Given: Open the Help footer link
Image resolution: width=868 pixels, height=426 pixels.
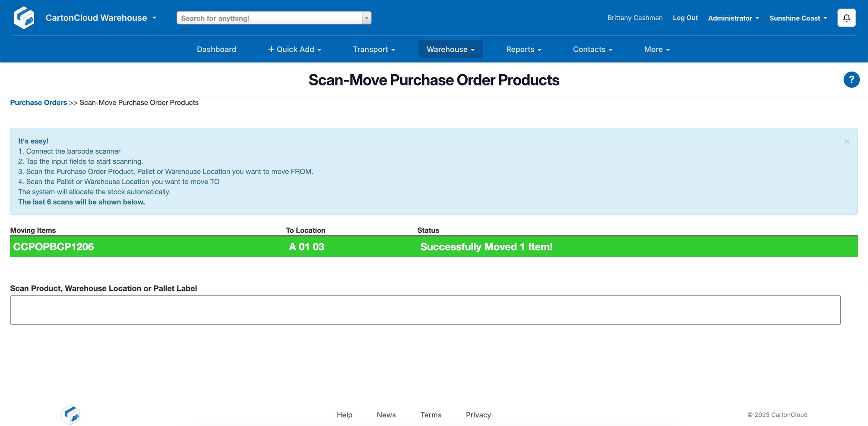Looking at the screenshot, I should click(344, 415).
